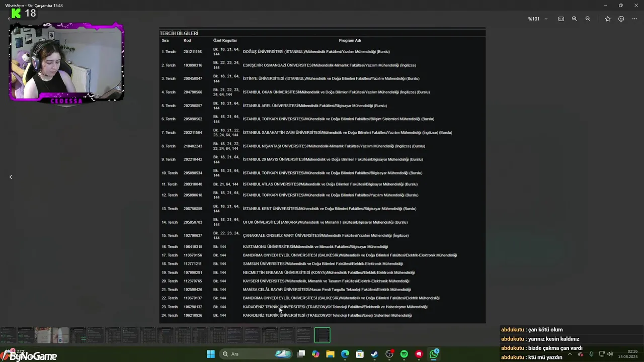Click MANİSA CELÂL BAYAR ÜNİVERSİTESİ row
The height and width of the screenshot is (362, 644).
coord(327,290)
